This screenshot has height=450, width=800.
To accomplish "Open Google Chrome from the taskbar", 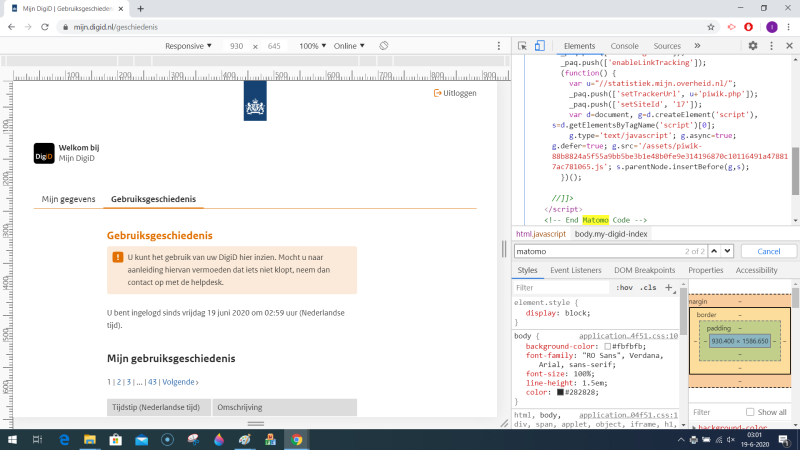I will 297,439.
